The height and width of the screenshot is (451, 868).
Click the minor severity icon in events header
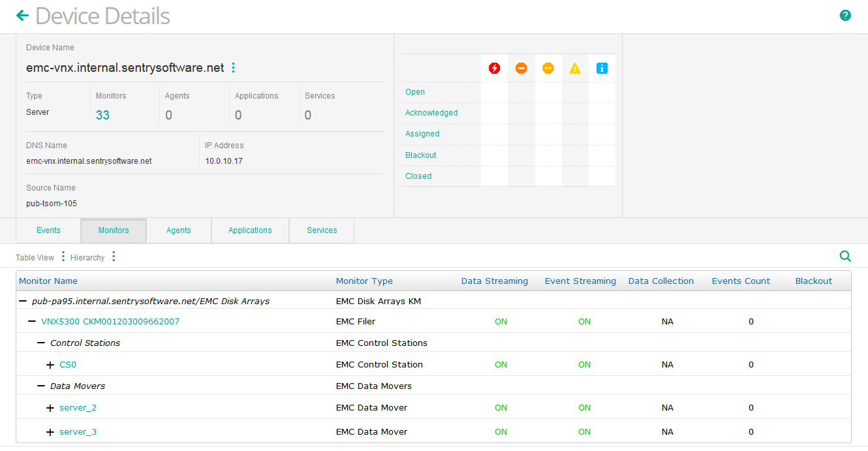[548, 67]
